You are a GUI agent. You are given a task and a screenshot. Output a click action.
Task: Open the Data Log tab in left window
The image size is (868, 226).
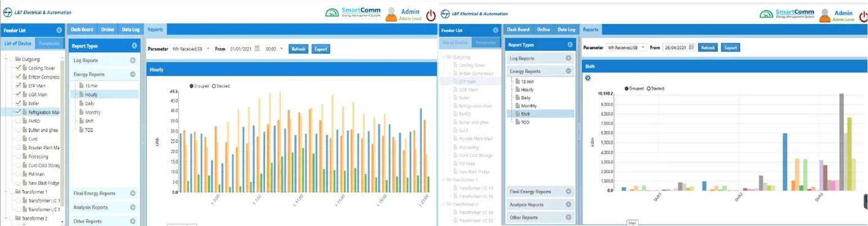(131, 29)
